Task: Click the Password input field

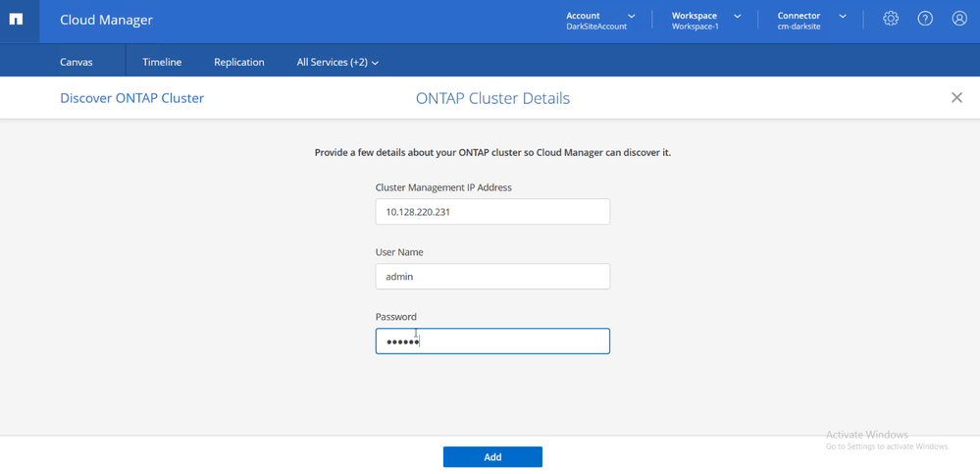Action: coord(492,342)
